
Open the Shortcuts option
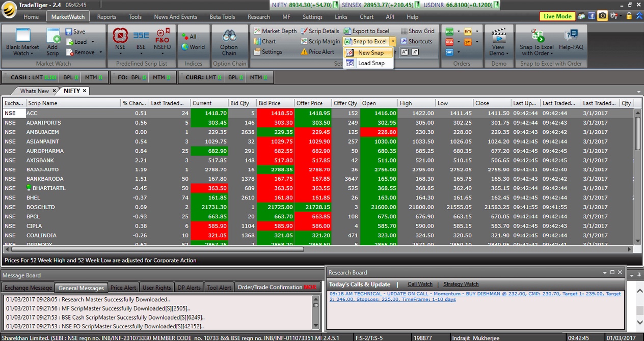[416, 41]
